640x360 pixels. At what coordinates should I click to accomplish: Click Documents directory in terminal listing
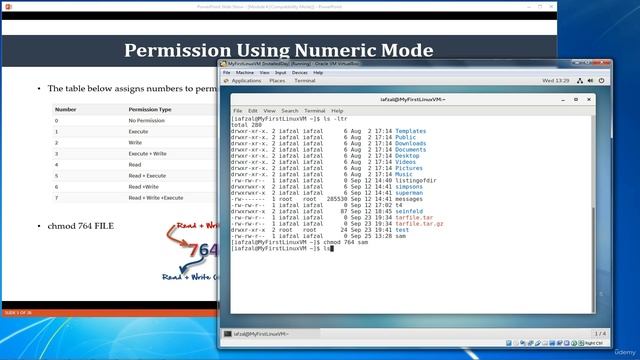click(410, 149)
